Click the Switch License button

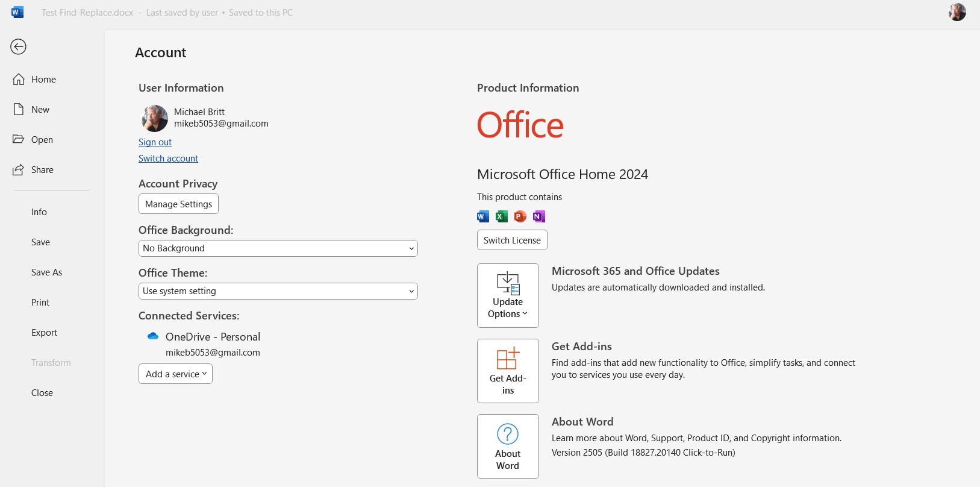point(512,240)
